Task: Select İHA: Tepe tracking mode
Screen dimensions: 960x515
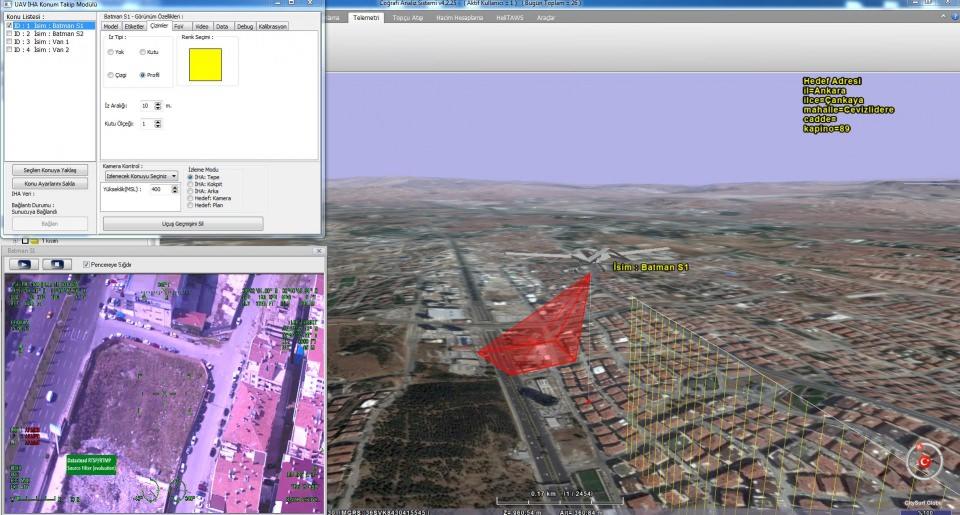Action: [x=190, y=177]
